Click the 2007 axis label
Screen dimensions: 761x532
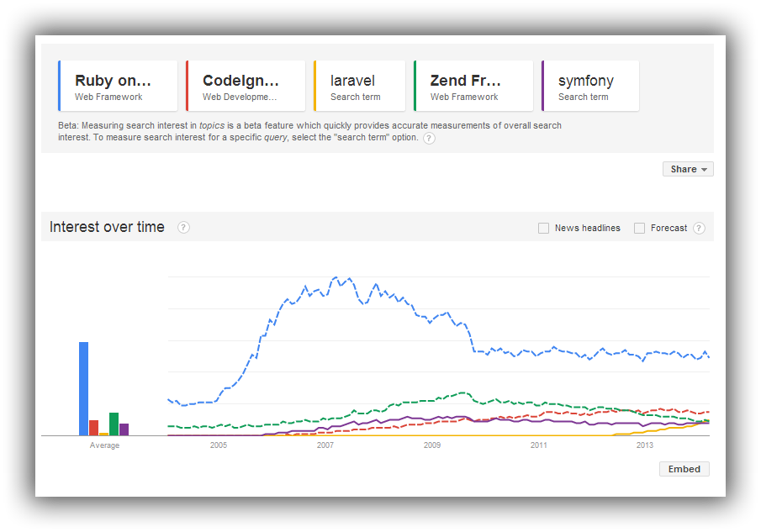tap(325, 445)
